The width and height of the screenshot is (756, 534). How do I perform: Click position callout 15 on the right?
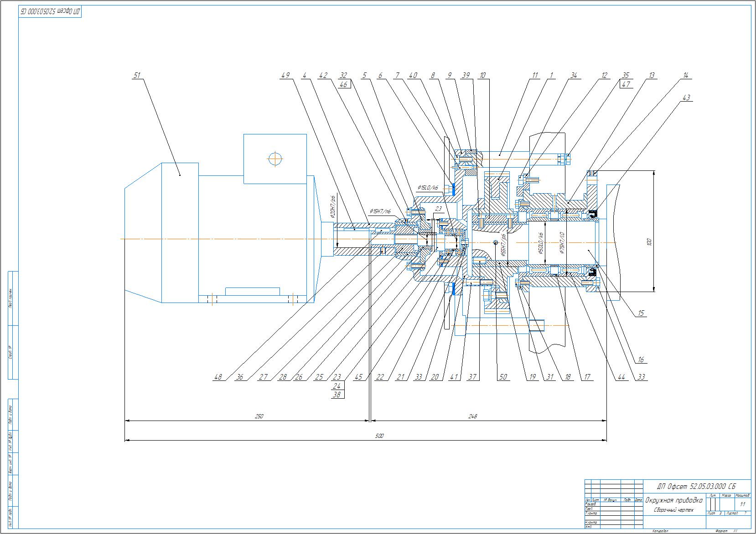point(641,313)
